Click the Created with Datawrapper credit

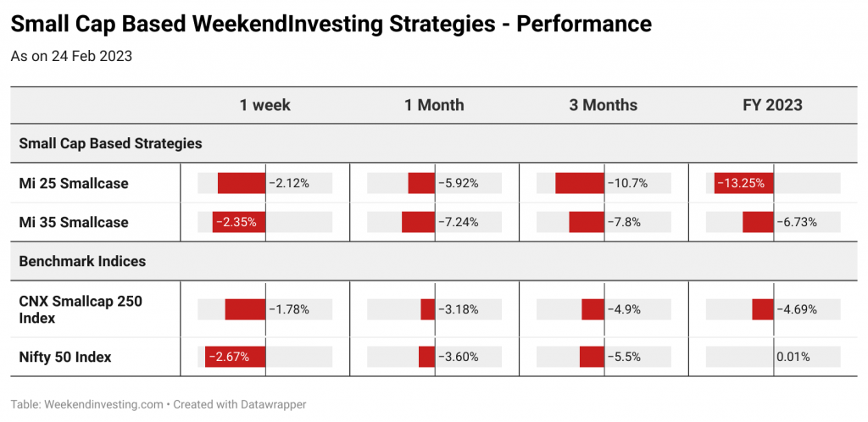click(x=240, y=404)
